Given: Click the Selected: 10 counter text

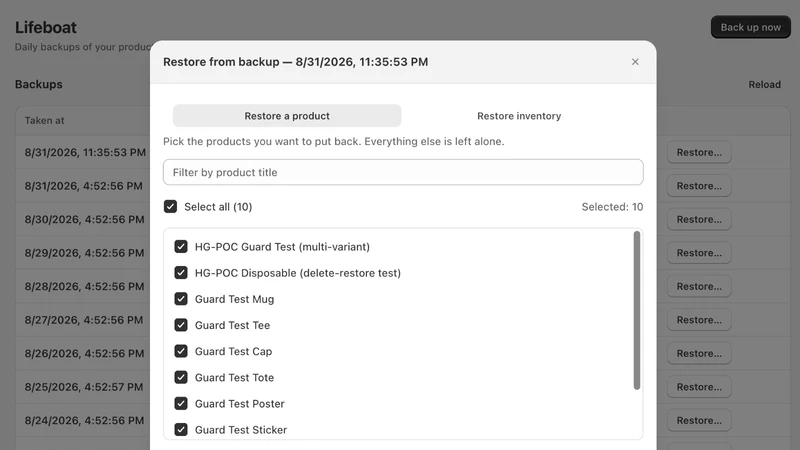Looking at the screenshot, I should (x=612, y=207).
